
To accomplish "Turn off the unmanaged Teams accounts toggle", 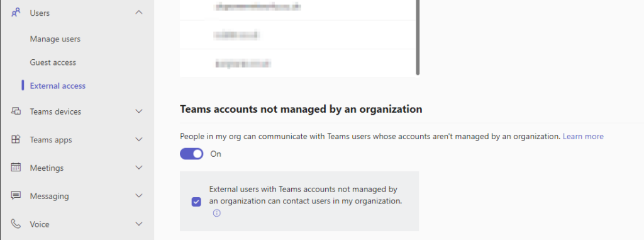I will (x=191, y=154).
